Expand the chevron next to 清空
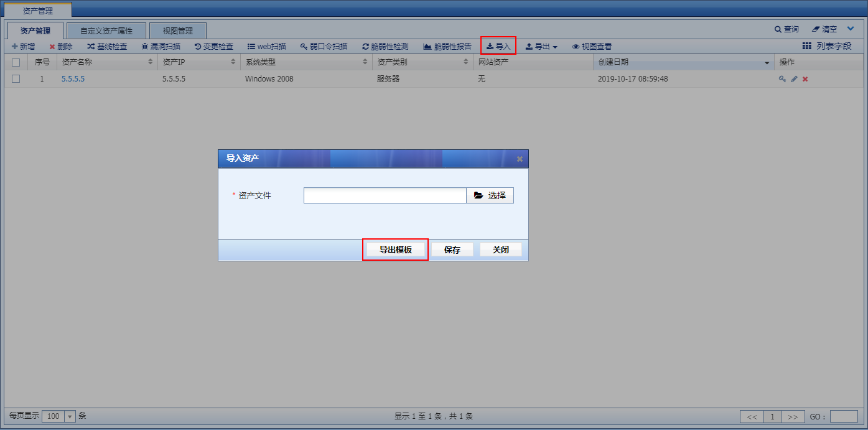The width and height of the screenshot is (868, 430). point(851,29)
